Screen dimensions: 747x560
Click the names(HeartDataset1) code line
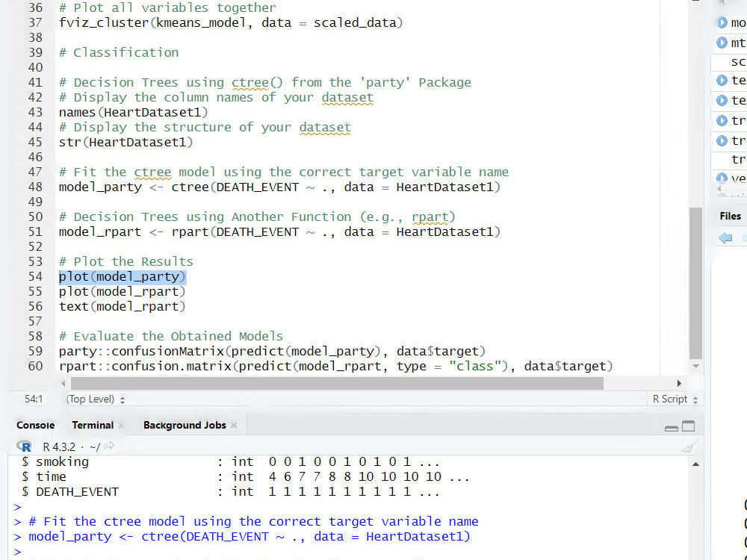(x=134, y=113)
